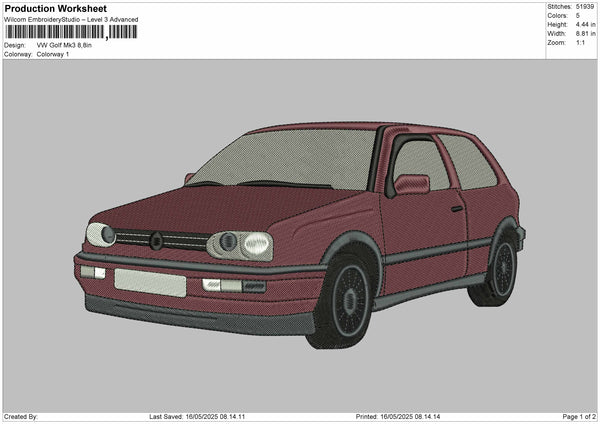Click the Zoom value 1:1

[580, 42]
